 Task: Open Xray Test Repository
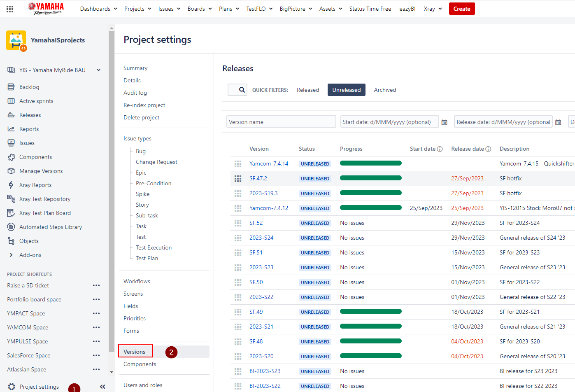coord(45,199)
